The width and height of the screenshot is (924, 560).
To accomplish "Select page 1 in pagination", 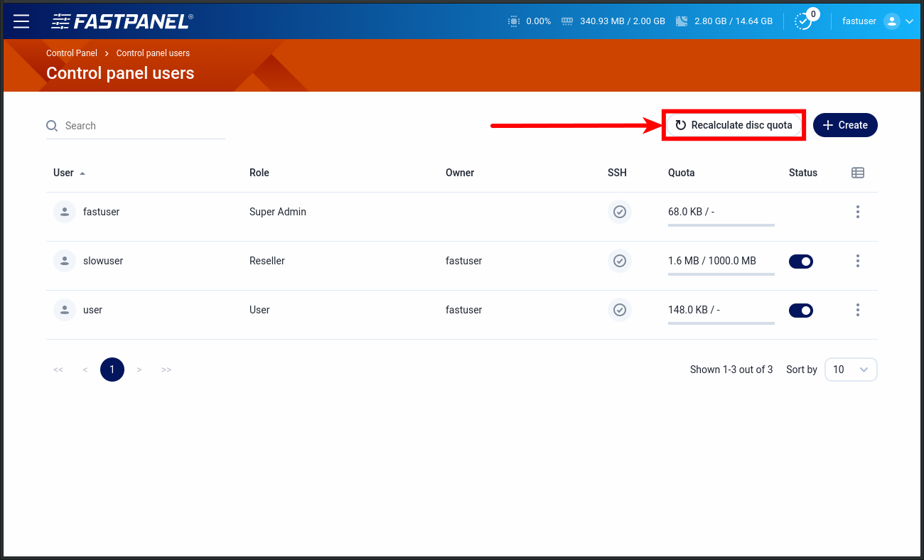I will [112, 370].
